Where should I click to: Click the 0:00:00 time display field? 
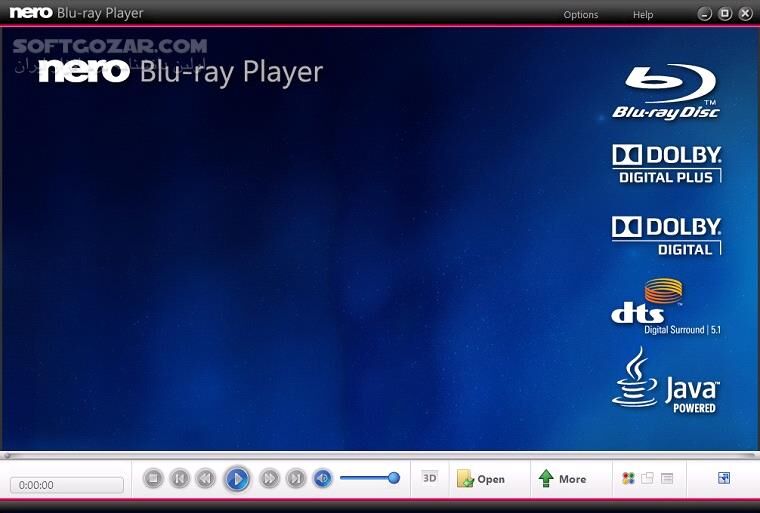pos(67,485)
